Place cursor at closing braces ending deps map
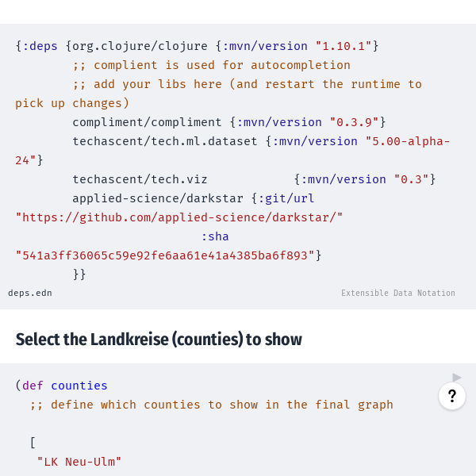Screen dimensions: 476x476 click(79, 274)
